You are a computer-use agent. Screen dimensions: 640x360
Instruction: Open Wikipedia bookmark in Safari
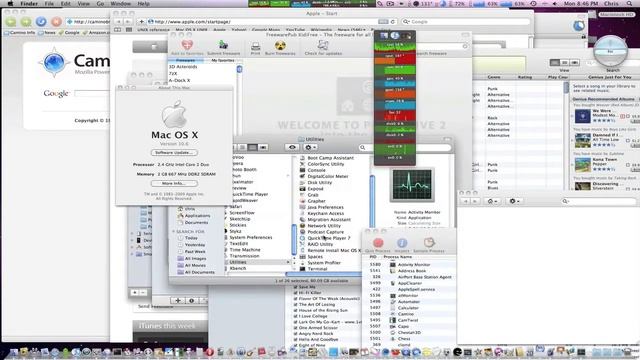[321, 30]
